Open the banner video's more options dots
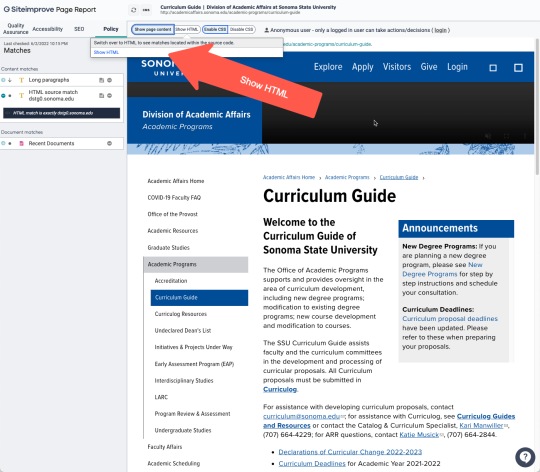 (525, 136)
